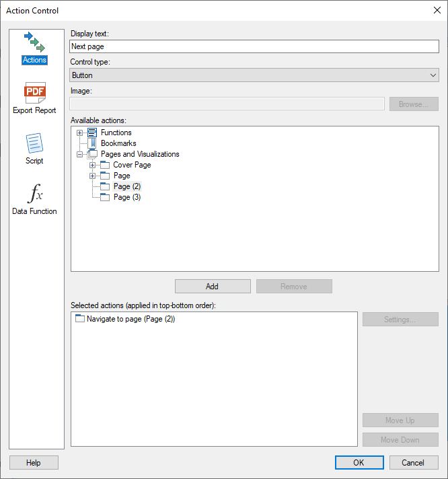
Task: Click the Cover Page folder icon
Action: click(105, 165)
